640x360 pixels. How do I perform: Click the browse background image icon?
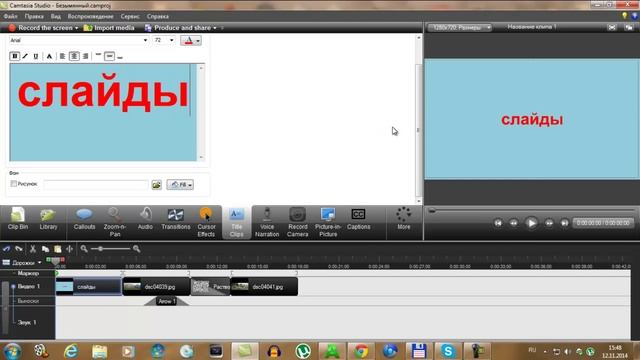[157, 184]
